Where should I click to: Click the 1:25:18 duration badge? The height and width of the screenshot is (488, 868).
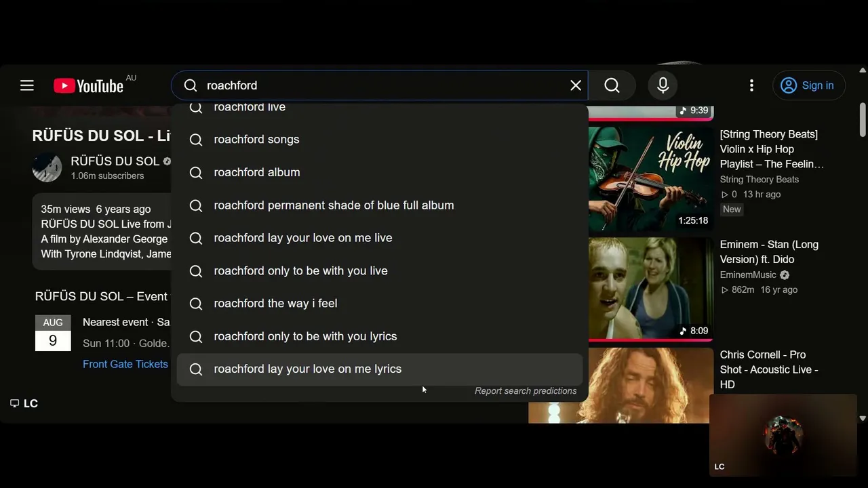pyautogui.click(x=693, y=220)
